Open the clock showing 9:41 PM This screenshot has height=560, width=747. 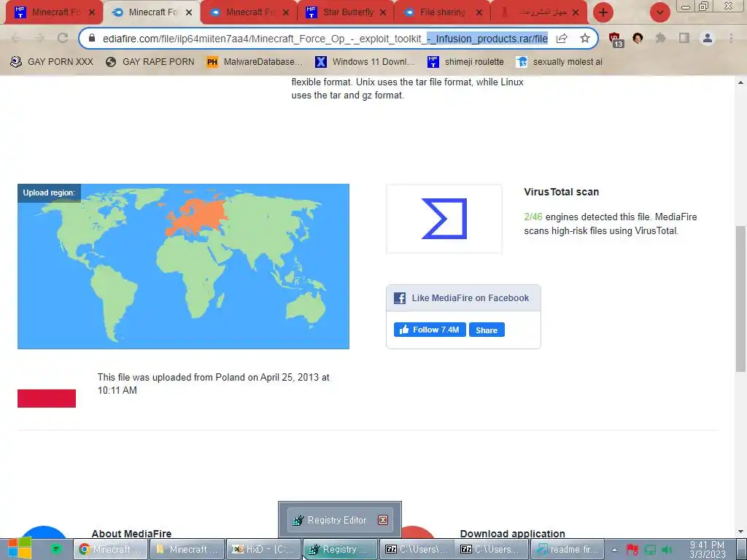tap(707, 549)
